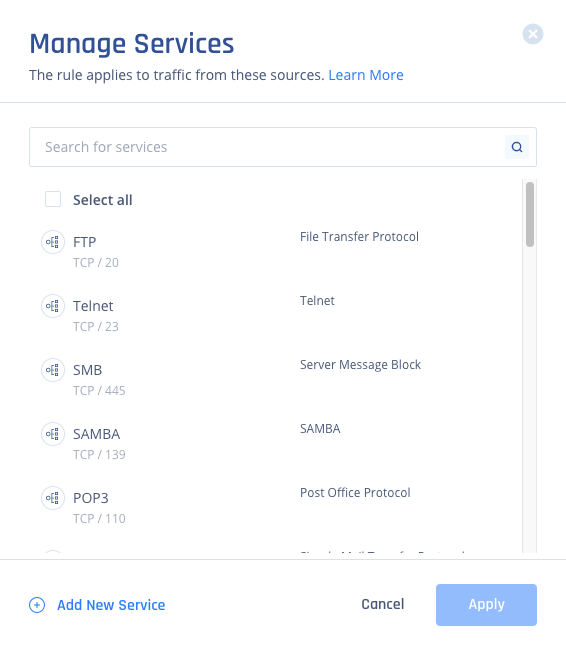Click the Apply button

[x=486, y=604]
